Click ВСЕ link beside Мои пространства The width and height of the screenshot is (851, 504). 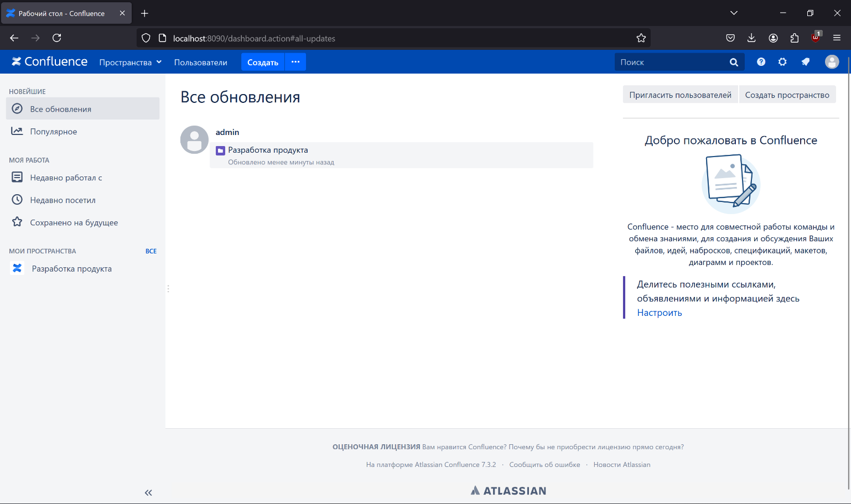(x=151, y=251)
